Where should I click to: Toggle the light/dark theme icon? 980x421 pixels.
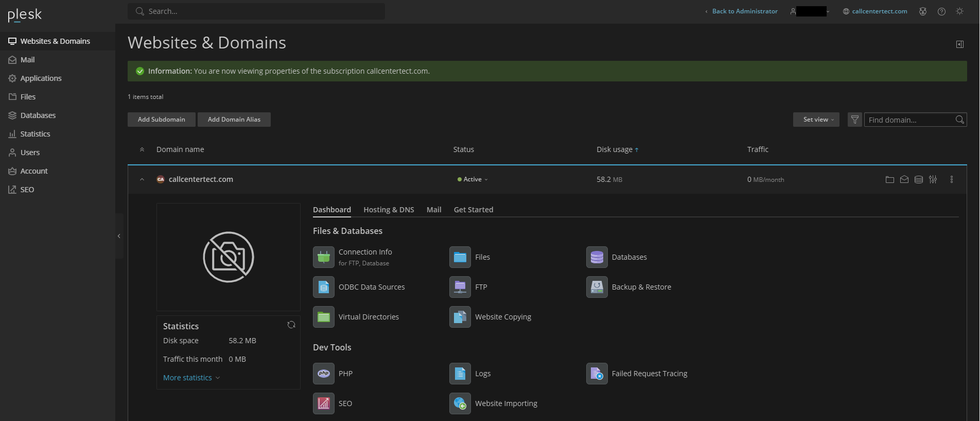click(959, 11)
